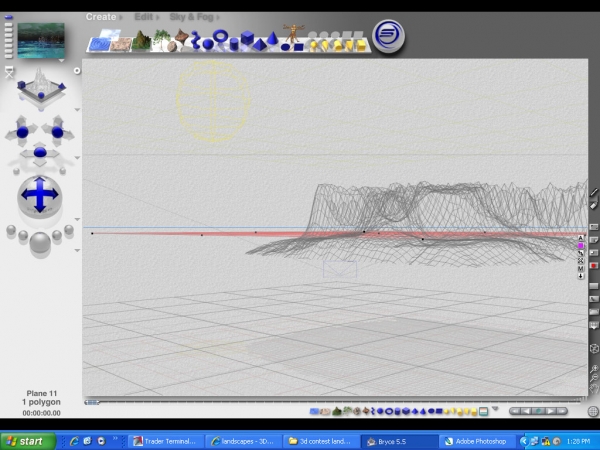
Task: Open trackball options triangle
Action: (77, 219)
